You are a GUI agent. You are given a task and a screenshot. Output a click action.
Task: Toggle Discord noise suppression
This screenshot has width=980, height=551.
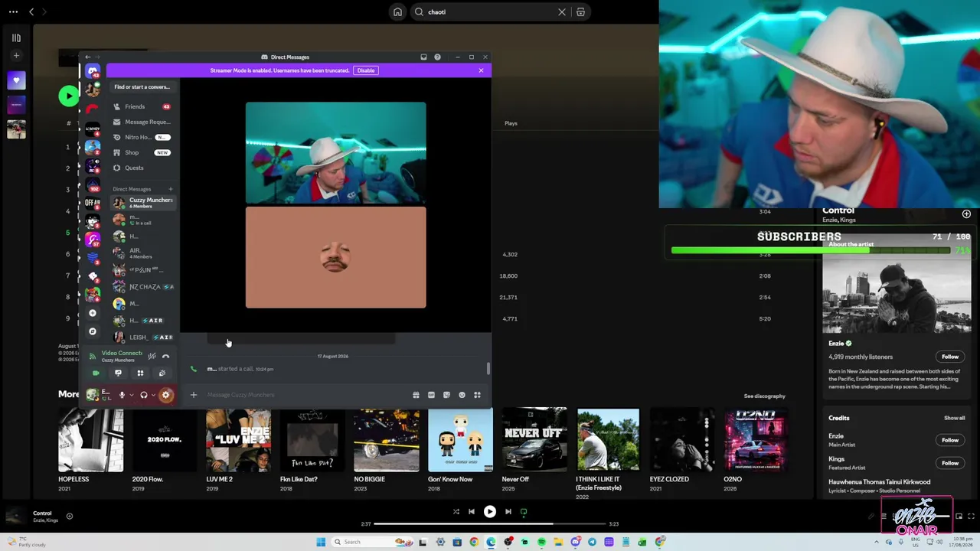click(152, 356)
